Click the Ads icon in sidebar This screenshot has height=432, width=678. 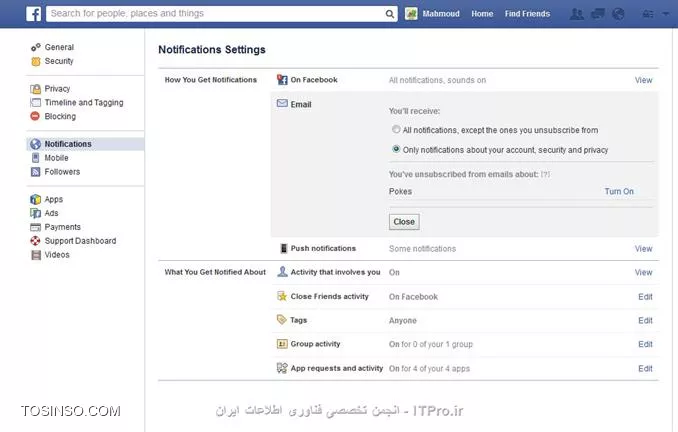[35, 213]
